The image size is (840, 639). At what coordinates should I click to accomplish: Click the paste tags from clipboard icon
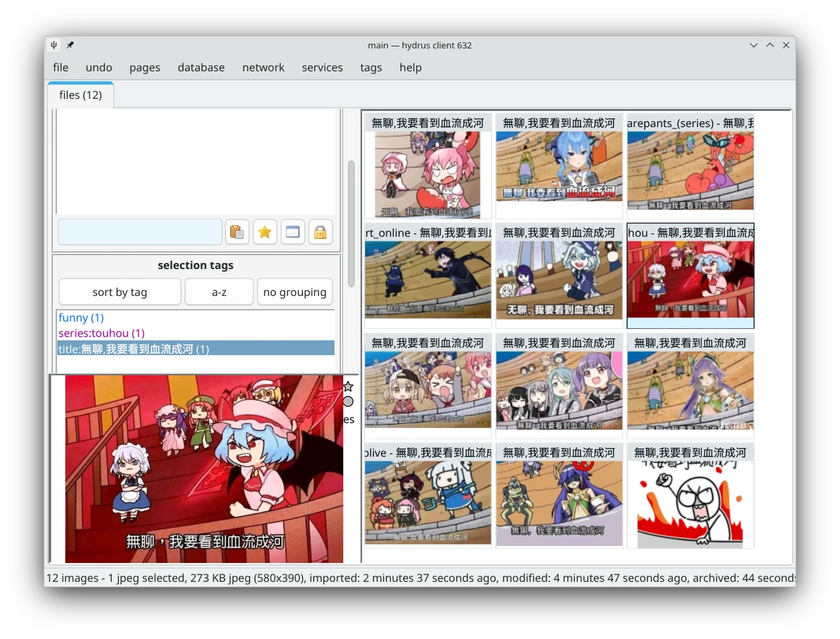(x=236, y=231)
